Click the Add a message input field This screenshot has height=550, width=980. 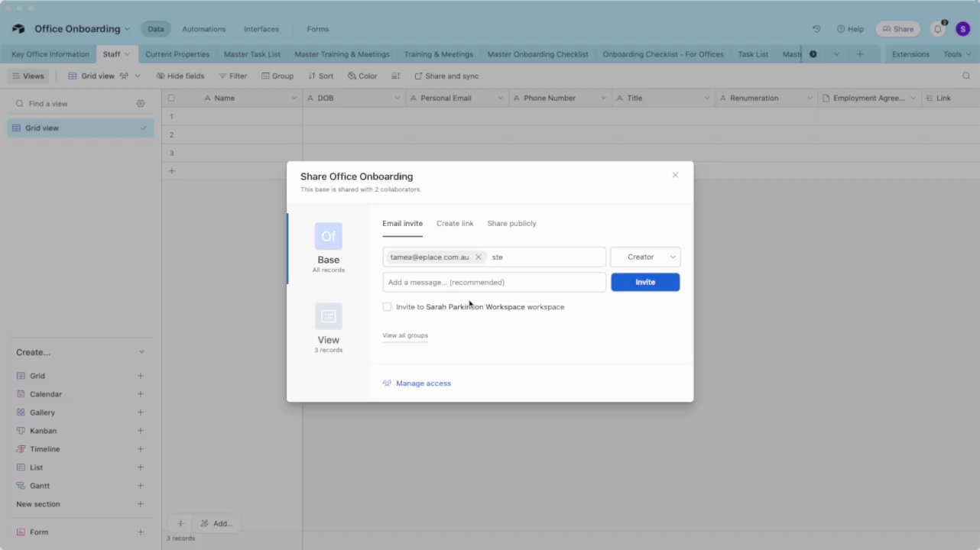click(x=494, y=283)
